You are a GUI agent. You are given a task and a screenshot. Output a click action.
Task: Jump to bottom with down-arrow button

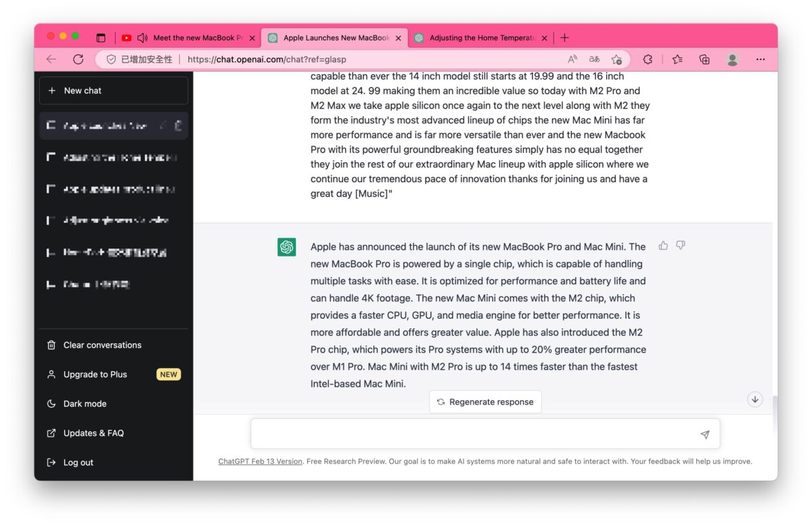click(755, 399)
